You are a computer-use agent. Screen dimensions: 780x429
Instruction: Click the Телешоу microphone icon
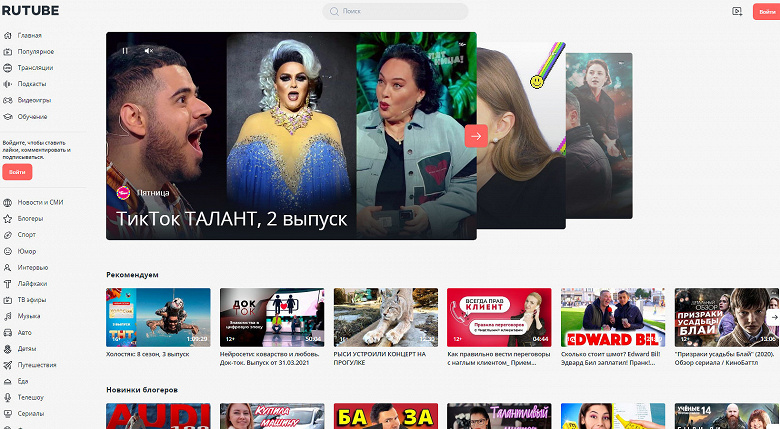pyautogui.click(x=7, y=397)
